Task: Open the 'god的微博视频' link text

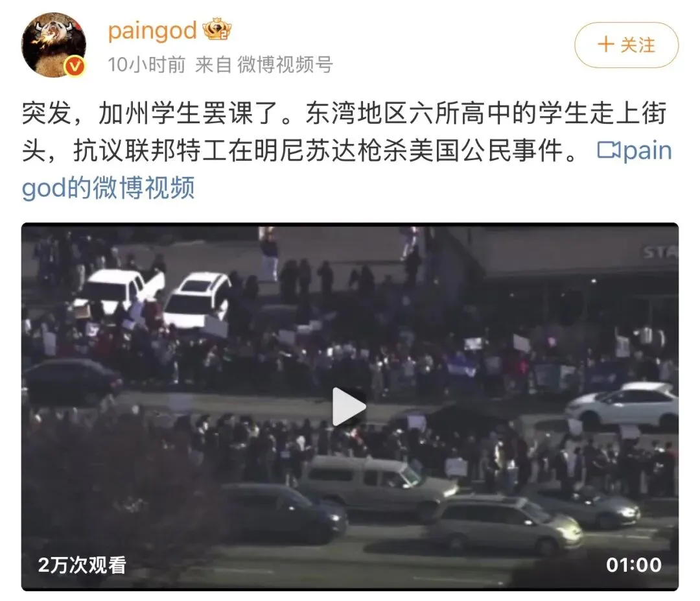Action: pyautogui.click(x=108, y=187)
